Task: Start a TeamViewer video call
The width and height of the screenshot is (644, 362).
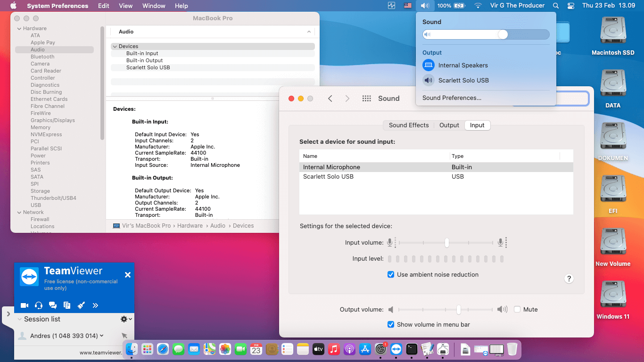Action: click(x=24, y=305)
